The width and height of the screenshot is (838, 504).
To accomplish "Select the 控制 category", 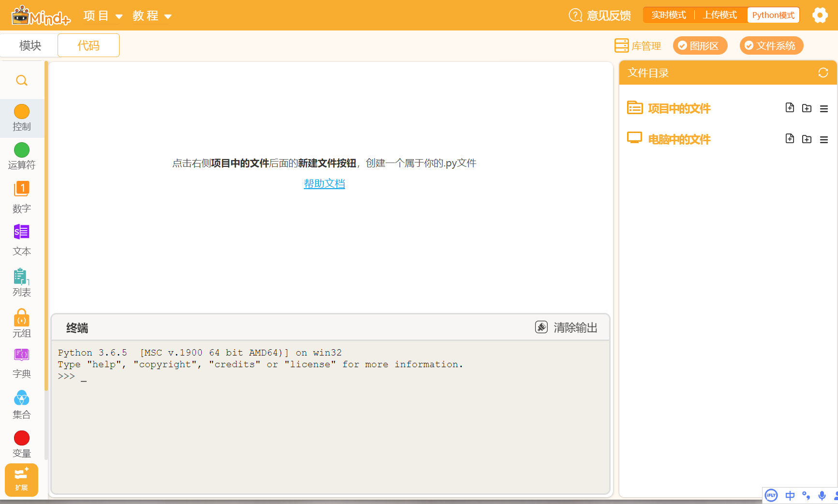I will pos(22,118).
